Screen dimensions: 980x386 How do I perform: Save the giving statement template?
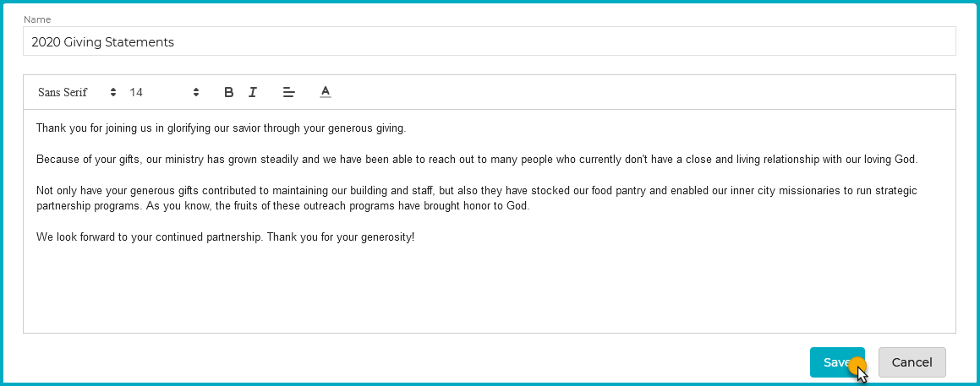[837, 362]
